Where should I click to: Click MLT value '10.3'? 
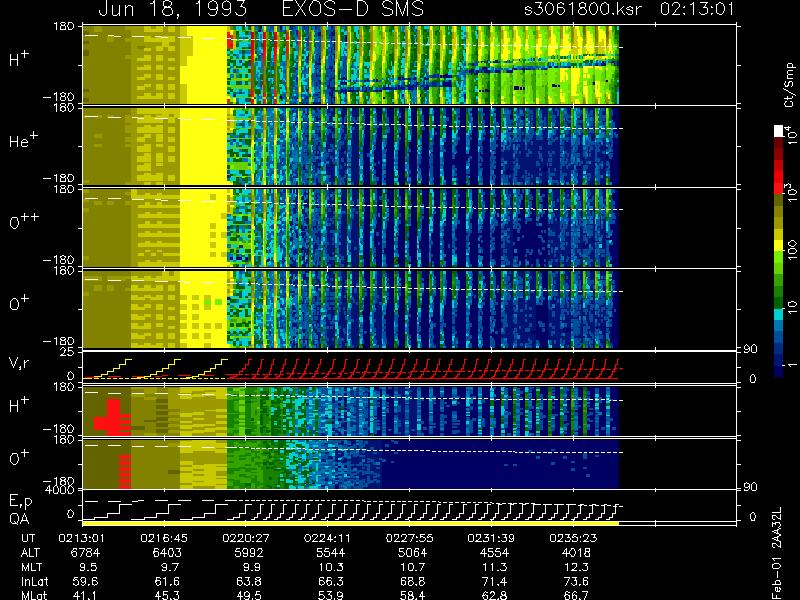[330, 567]
